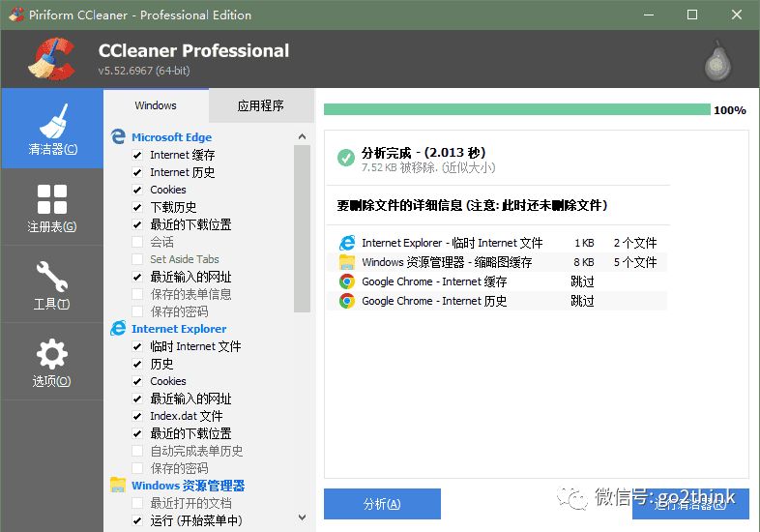Uncheck Edge Cookies checkbox
Viewport: 760px width, 532px height.
(137, 191)
